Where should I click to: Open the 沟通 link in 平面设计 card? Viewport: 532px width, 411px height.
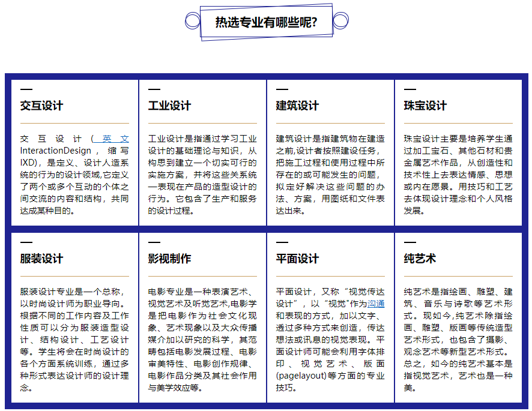pos(376,304)
